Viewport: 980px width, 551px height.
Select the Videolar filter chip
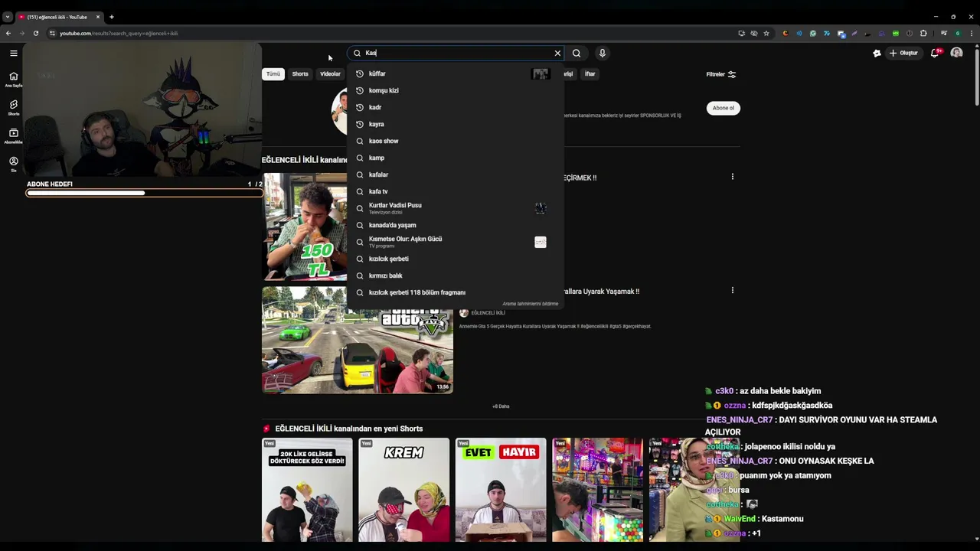(x=330, y=74)
